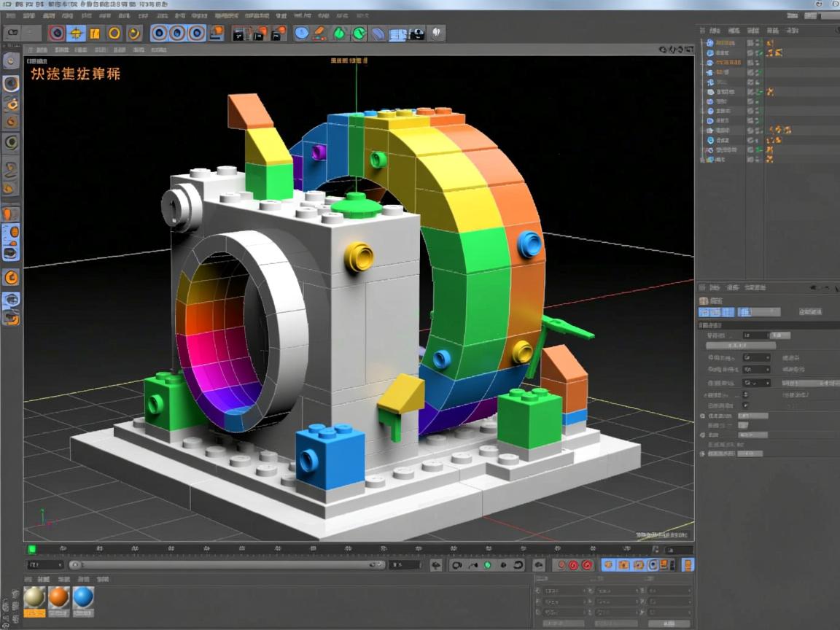Click the blue sphere icon in toolbar
The height and width of the screenshot is (630, 840).
tap(301, 33)
